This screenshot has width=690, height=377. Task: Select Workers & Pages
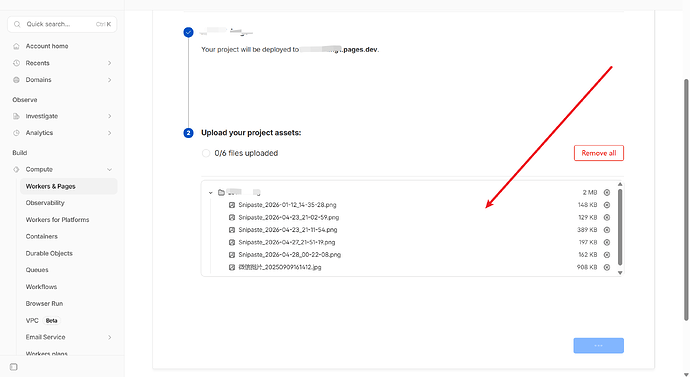pos(69,186)
